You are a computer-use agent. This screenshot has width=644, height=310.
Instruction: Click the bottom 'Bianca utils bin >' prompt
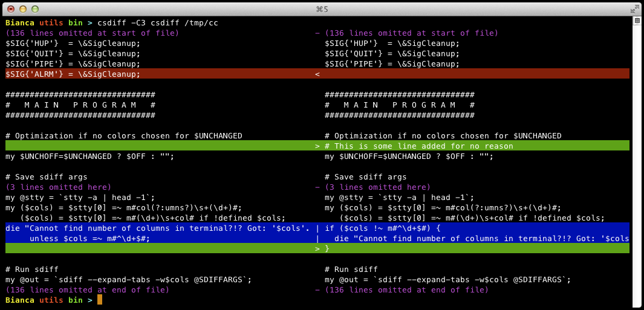(x=50, y=300)
